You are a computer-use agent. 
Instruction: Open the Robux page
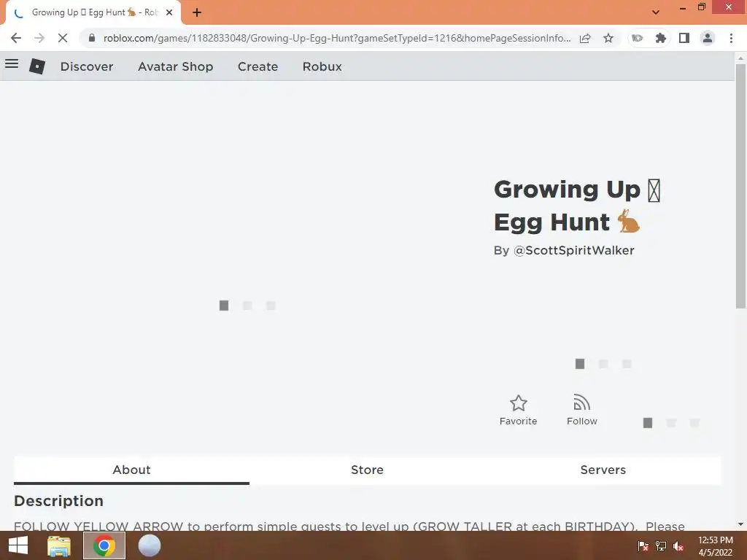322,66
